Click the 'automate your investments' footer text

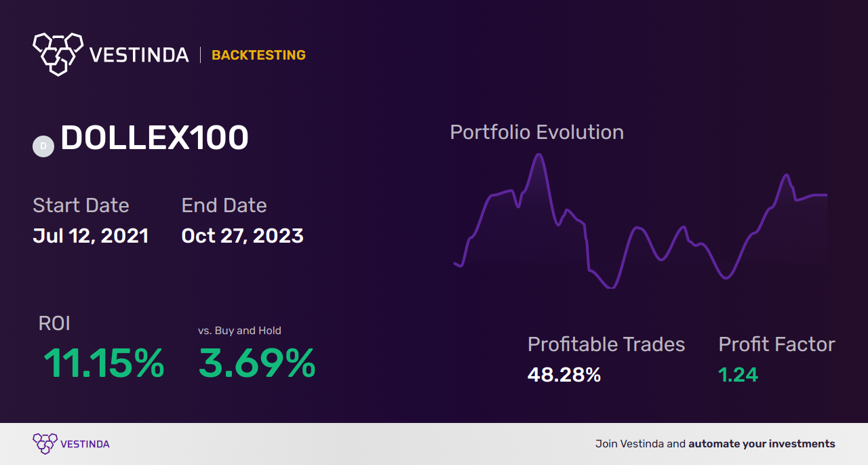tap(762, 444)
